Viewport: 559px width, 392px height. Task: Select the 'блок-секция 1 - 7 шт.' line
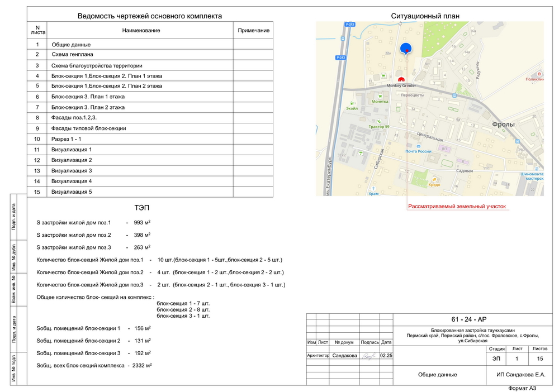click(183, 304)
